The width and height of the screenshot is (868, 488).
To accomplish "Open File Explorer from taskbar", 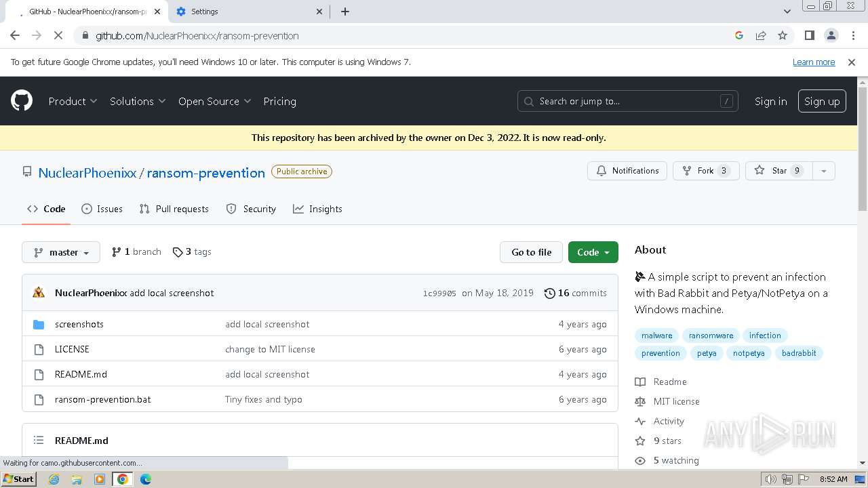I will pos(77,479).
